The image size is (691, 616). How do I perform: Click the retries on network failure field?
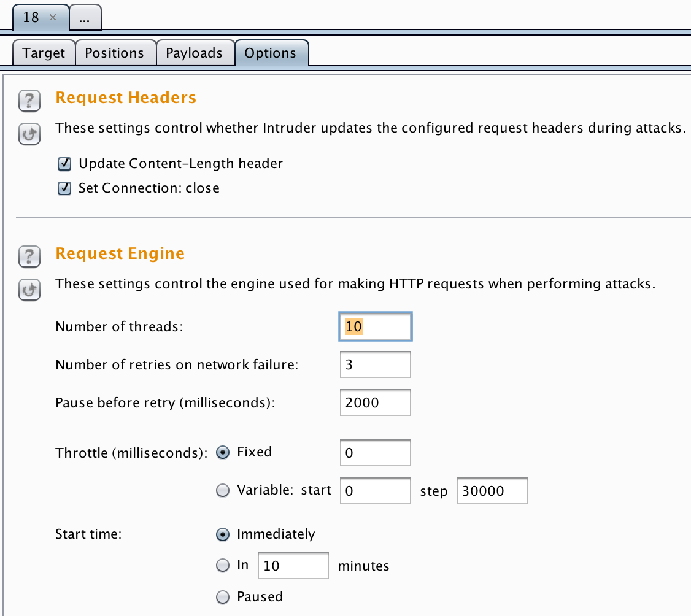(376, 364)
